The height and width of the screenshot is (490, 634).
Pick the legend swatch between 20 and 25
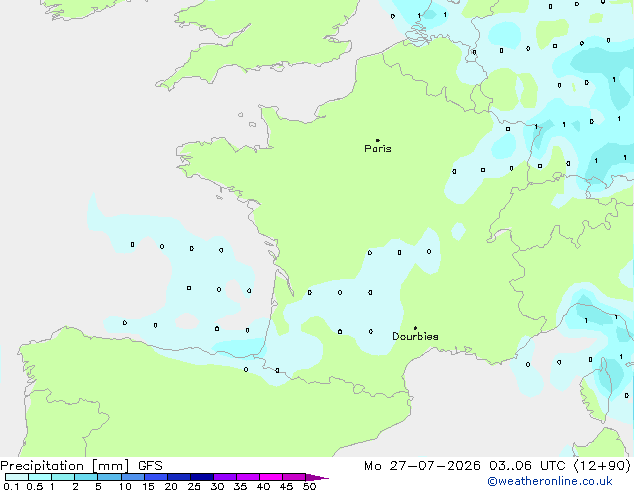pyautogui.click(x=179, y=477)
